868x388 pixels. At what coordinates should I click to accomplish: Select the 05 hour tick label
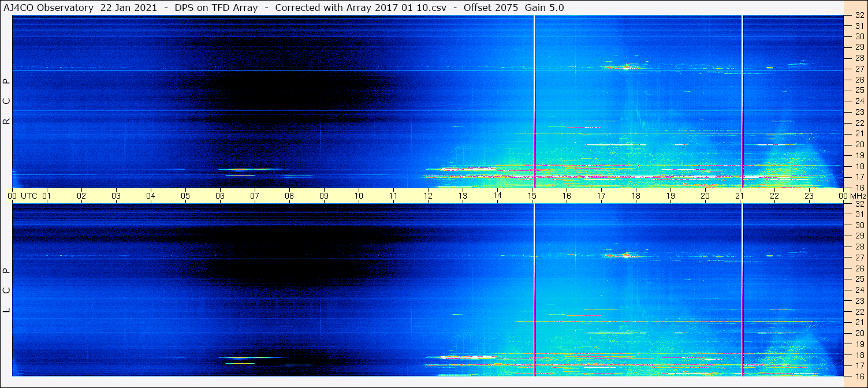(x=185, y=196)
